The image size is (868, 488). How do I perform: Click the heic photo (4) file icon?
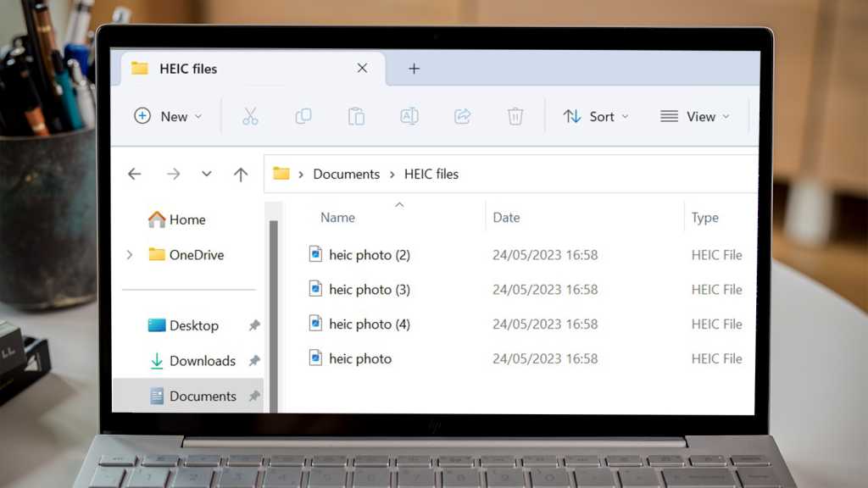[315, 323]
